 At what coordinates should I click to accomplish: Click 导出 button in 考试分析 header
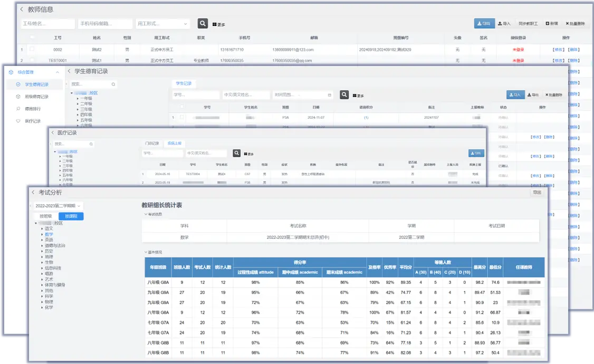coord(537,193)
